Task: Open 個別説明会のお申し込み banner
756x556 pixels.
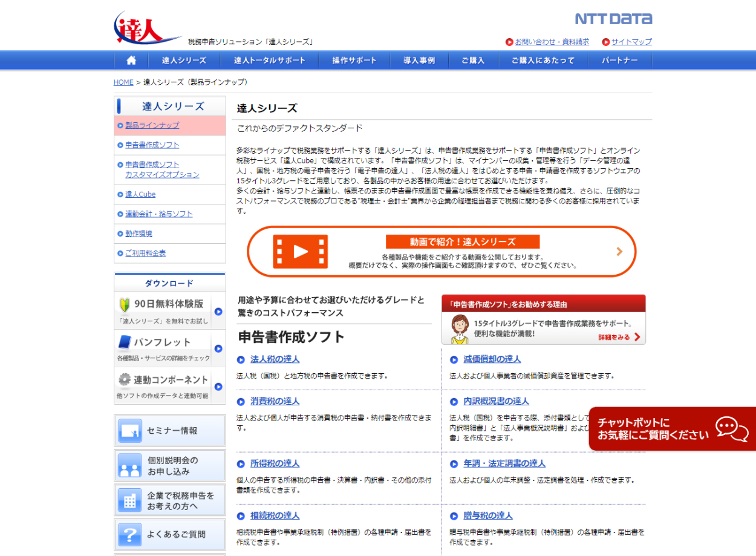Action: point(170,465)
